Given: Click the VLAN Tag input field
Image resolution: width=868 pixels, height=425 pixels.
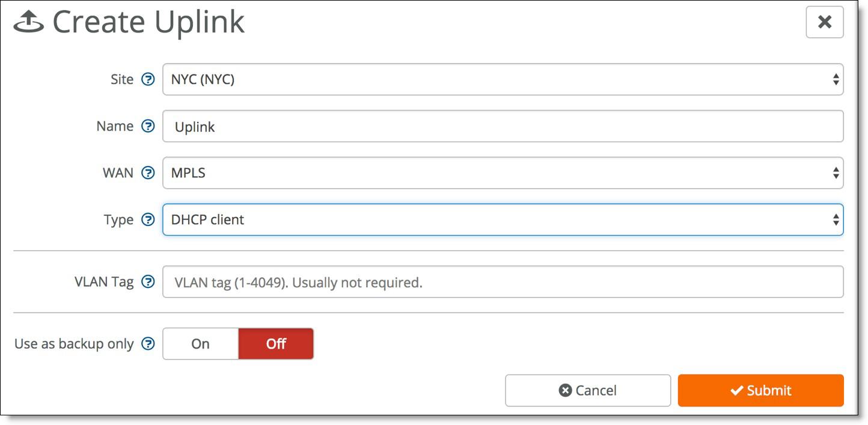Looking at the screenshot, I should pos(503,282).
